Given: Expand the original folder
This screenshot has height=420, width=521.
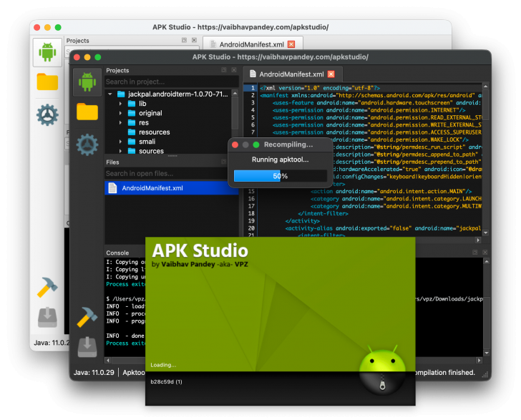Looking at the screenshot, I should (x=120, y=113).
